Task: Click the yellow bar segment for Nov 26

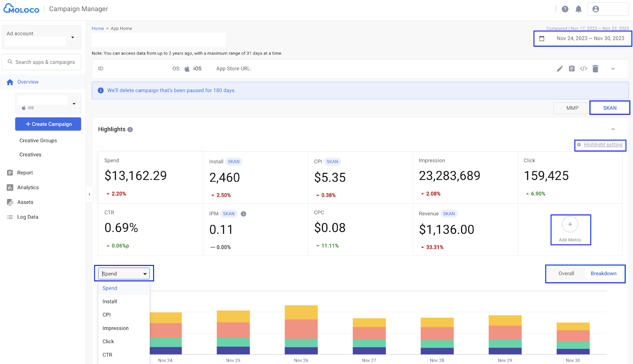Action: 301,312
